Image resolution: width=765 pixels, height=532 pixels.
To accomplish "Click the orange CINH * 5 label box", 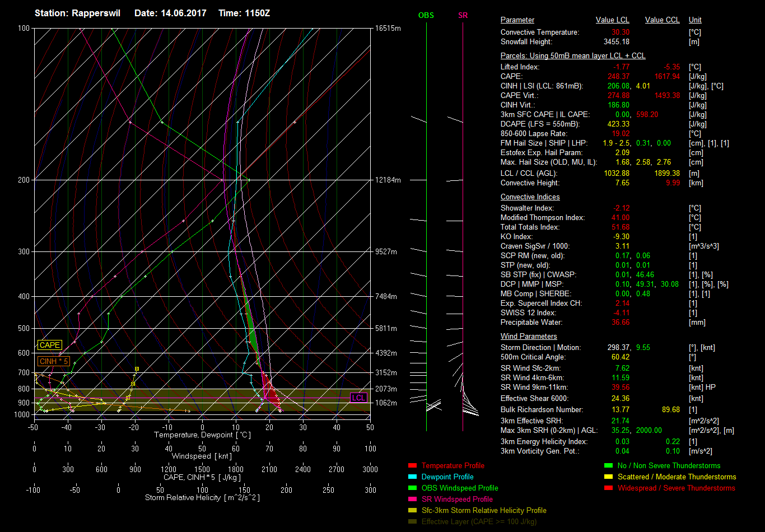I will click(54, 361).
